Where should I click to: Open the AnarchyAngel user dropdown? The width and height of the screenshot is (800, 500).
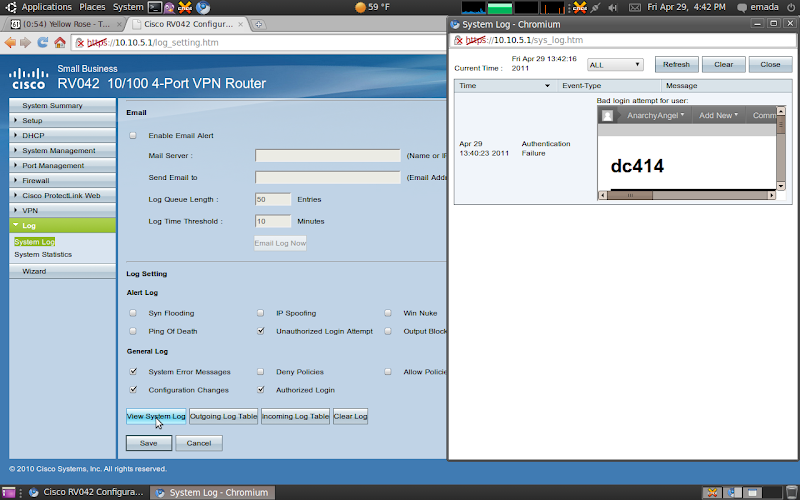pos(655,116)
